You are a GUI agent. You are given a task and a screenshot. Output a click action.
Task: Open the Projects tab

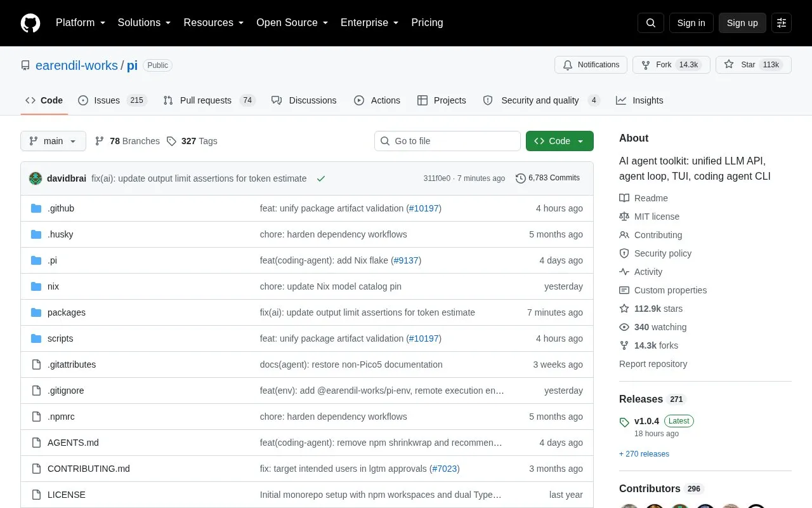(442, 100)
